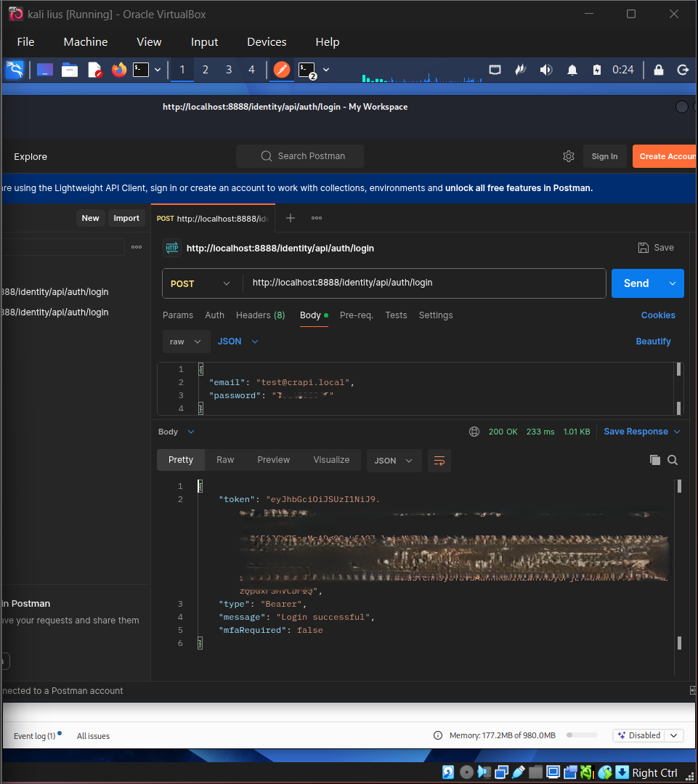Switch to workspace 3 in panel

pos(229,70)
